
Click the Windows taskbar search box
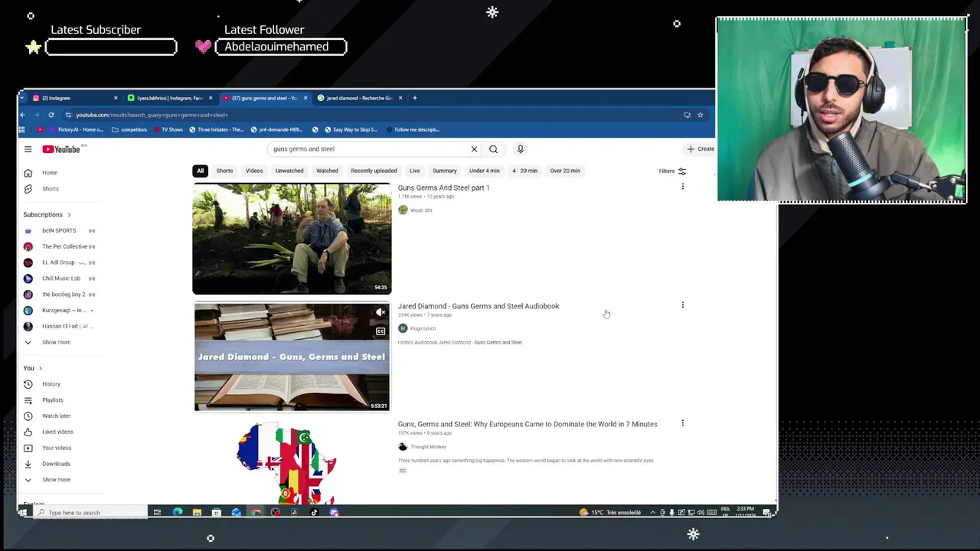89,513
